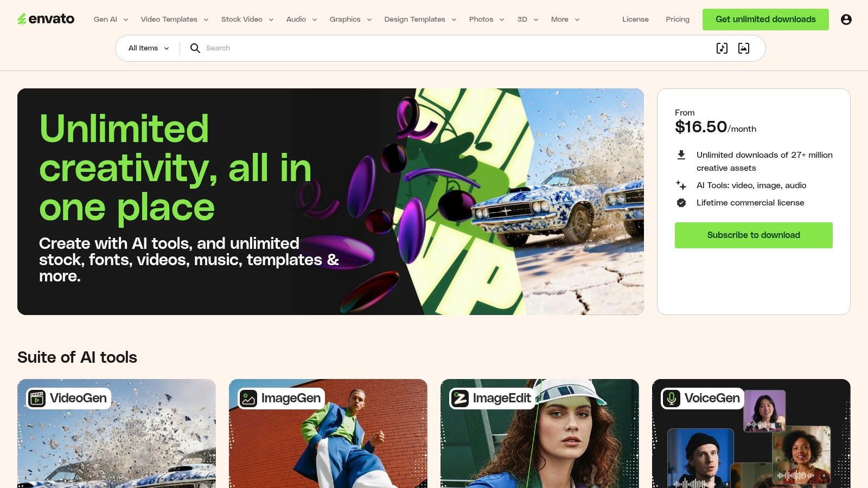Click the VoiceGen microphone icon
This screenshot has height=488, width=868.
(x=672, y=399)
